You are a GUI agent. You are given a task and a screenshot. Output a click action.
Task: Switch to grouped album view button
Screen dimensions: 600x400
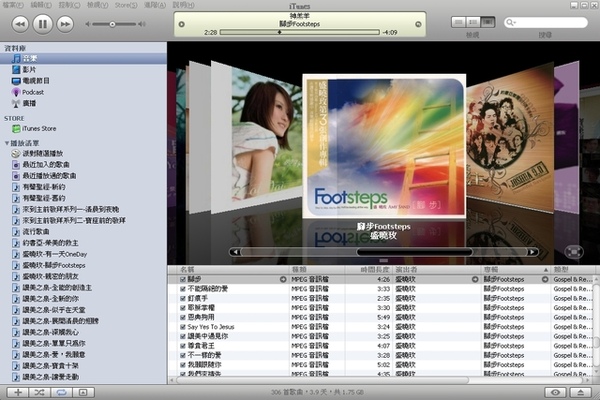tap(473, 22)
